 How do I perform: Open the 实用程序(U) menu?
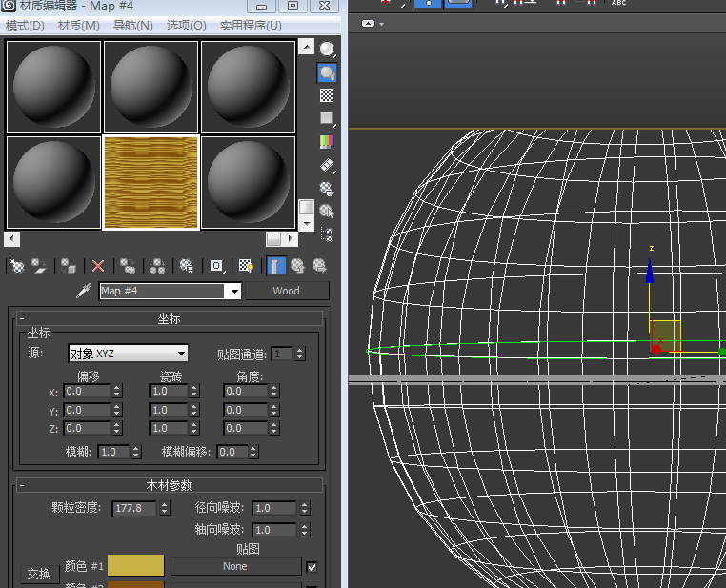[x=251, y=26]
